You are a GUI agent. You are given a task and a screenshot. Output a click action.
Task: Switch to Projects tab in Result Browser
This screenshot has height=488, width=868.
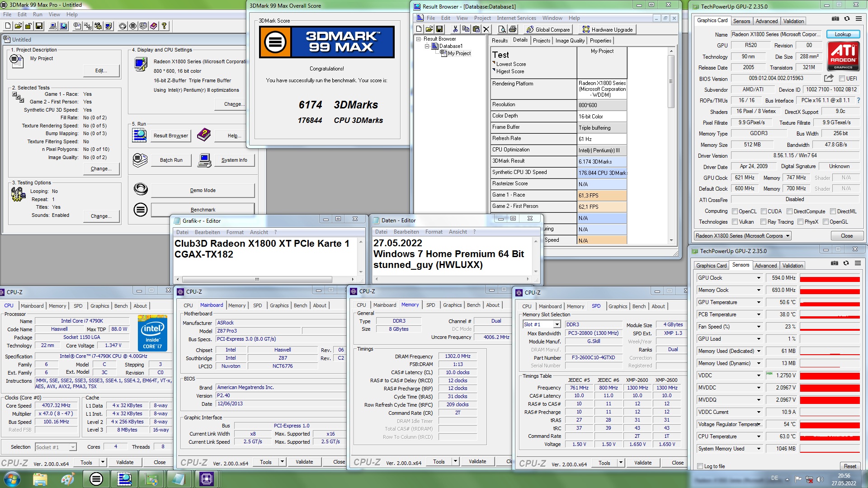542,41
